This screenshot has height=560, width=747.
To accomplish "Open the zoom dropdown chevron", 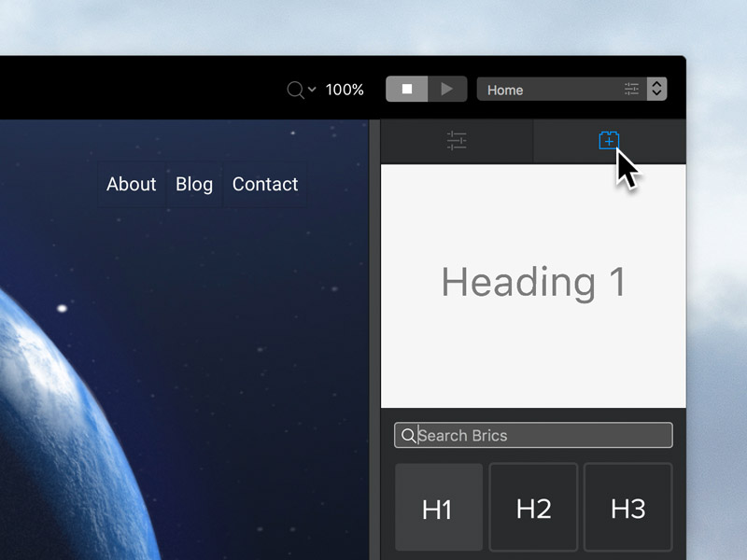I will point(312,89).
